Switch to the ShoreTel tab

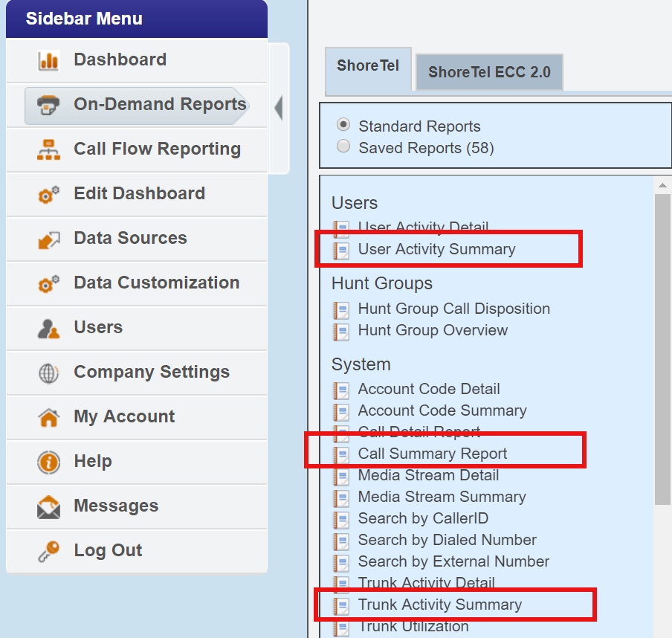coord(368,65)
